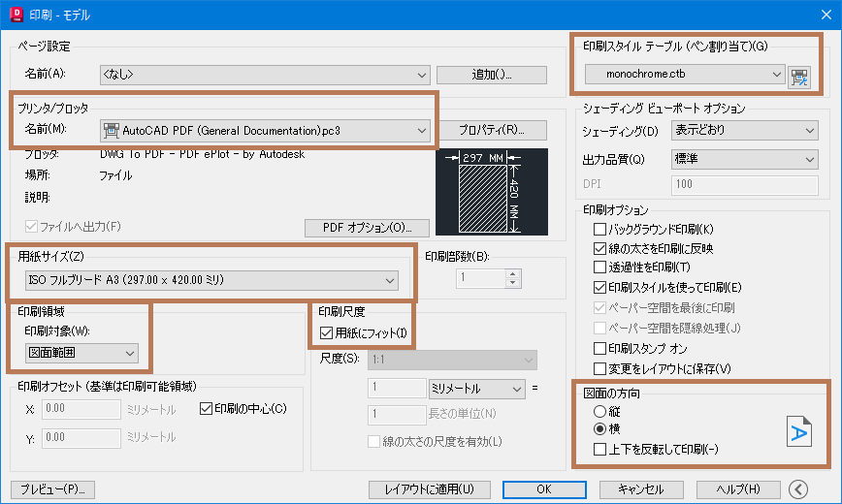Open page setup 名前 dropdown
Image resolution: width=842 pixels, height=504 pixels.
click(x=265, y=75)
